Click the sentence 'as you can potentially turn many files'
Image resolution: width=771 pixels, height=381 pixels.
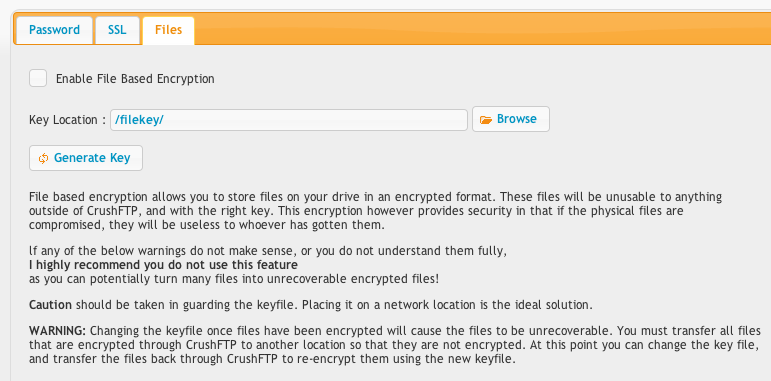pos(234,279)
